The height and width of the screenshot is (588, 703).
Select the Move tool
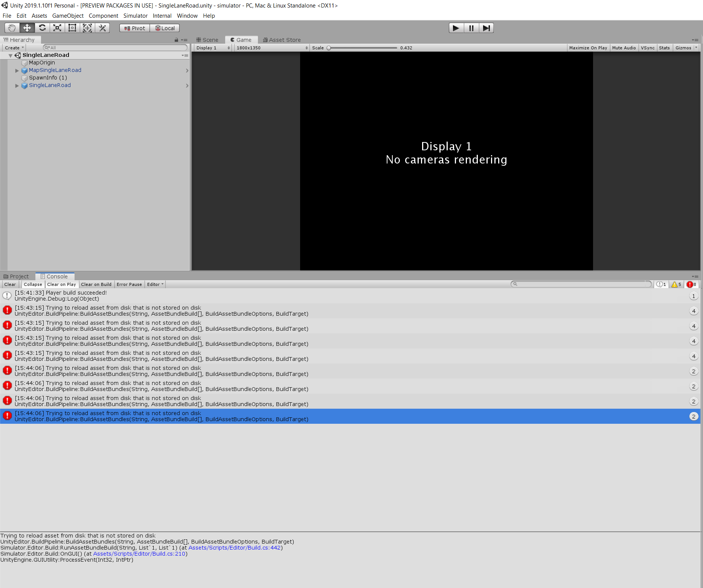click(x=26, y=27)
